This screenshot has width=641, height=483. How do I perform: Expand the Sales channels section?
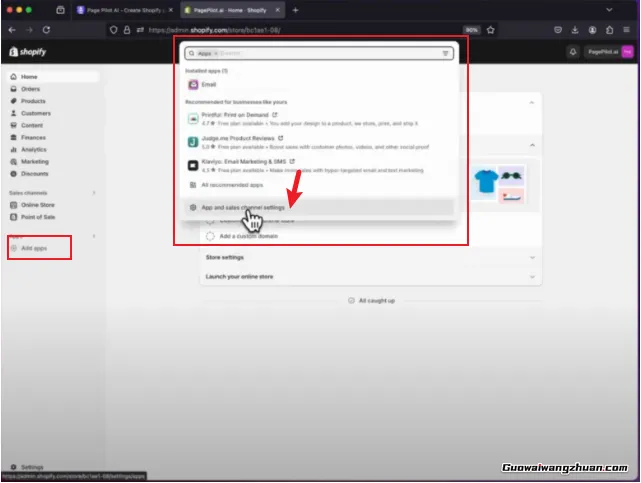point(94,192)
